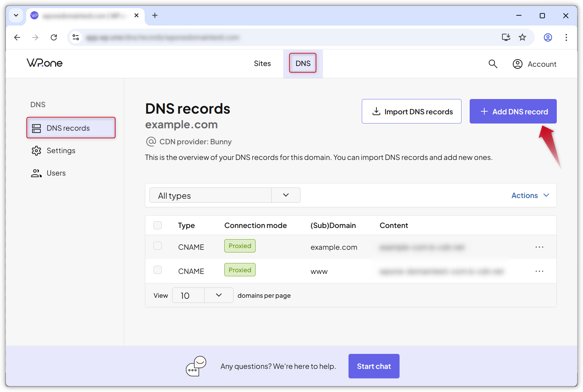Check the select-all checkbox in the table header

158,225
